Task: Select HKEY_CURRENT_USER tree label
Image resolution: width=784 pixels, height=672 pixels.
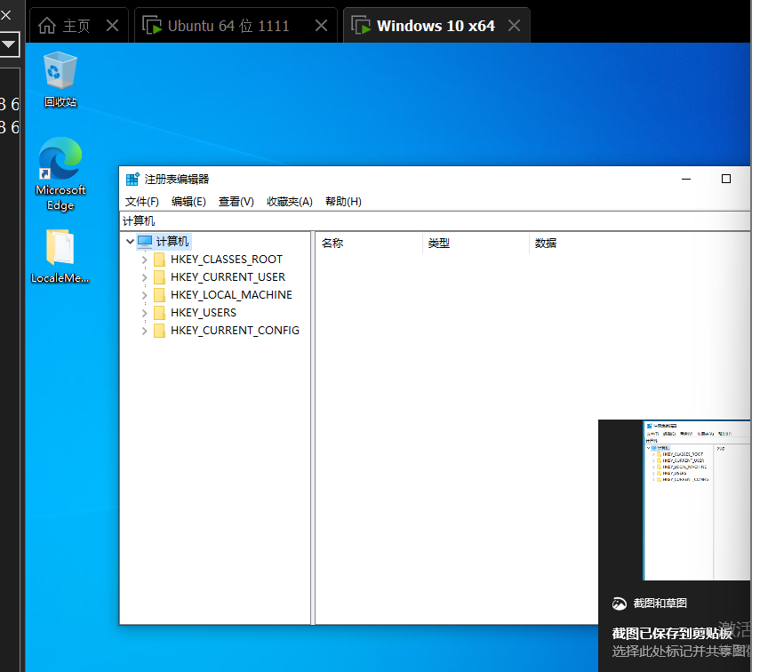Action: [x=228, y=277]
